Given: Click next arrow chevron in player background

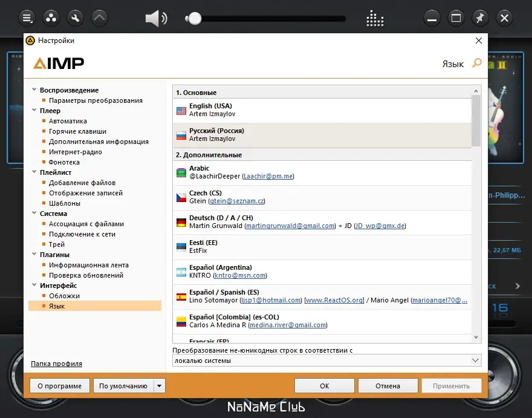Looking at the screenshot, I should pyautogui.click(x=517, y=286).
